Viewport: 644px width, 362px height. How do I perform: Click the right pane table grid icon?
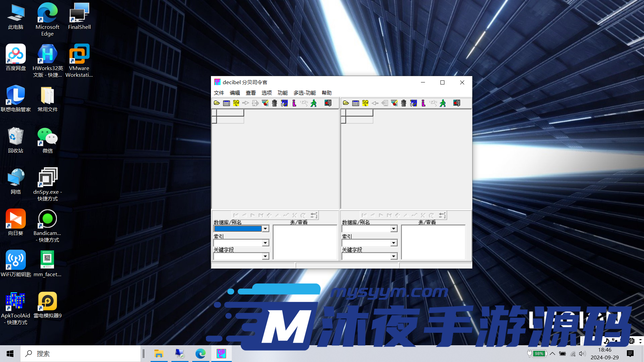point(356,103)
